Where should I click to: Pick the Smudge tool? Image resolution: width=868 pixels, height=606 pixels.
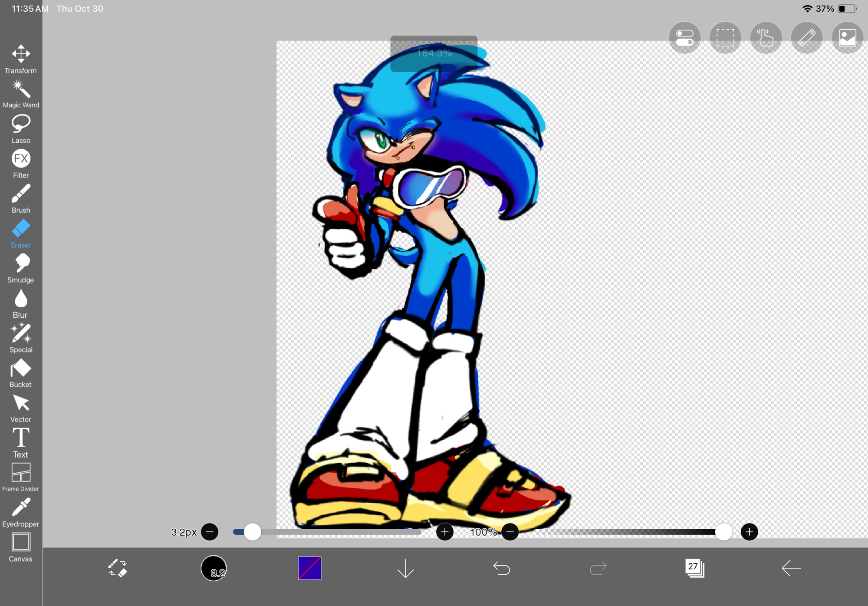[21, 268]
